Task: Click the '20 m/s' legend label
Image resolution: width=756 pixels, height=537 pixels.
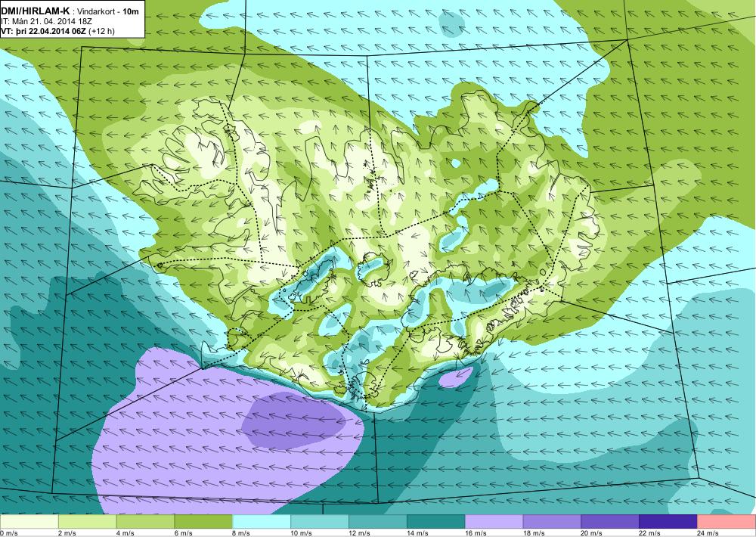Action: pos(593,533)
